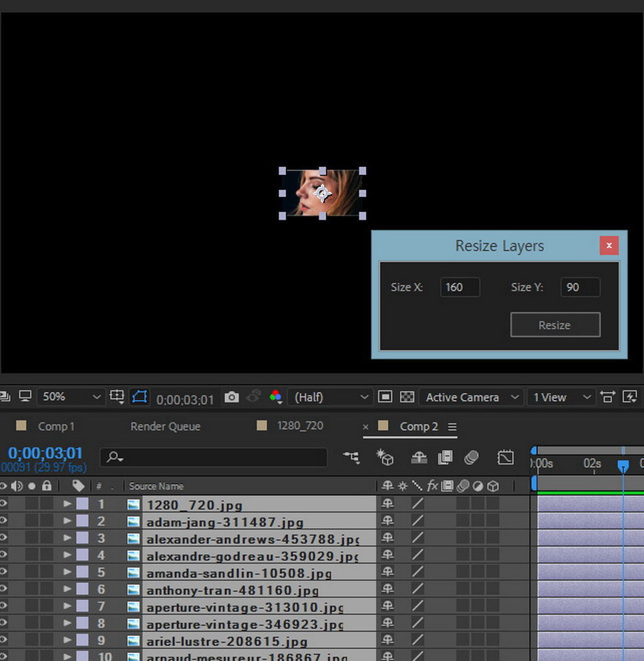Click the collapse transformations column header
The width and height of the screenshot is (644, 661).
(403, 486)
